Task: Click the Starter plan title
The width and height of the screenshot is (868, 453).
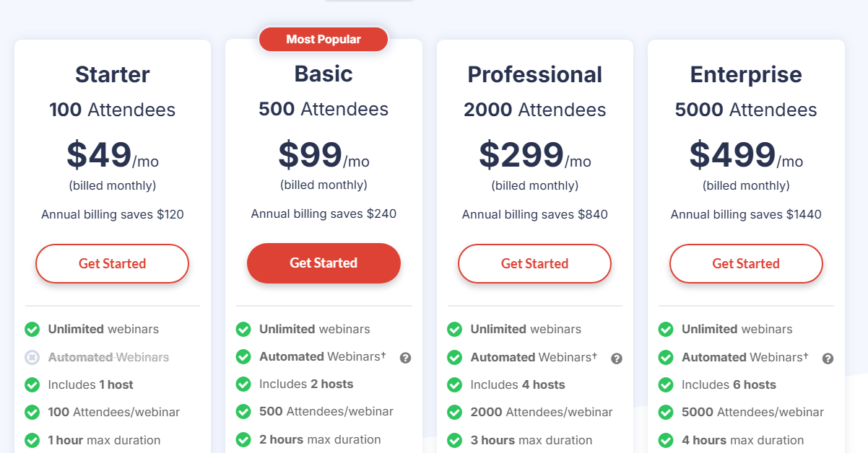Action: pyautogui.click(x=112, y=75)
